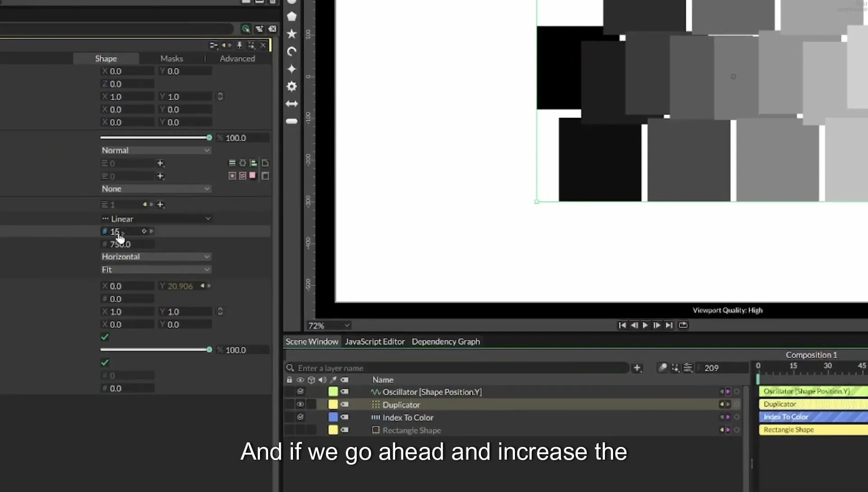Image resolution: width=868 pixels, height=492 pixels.
Task: Select the Star shape tool
Action: 292,34
